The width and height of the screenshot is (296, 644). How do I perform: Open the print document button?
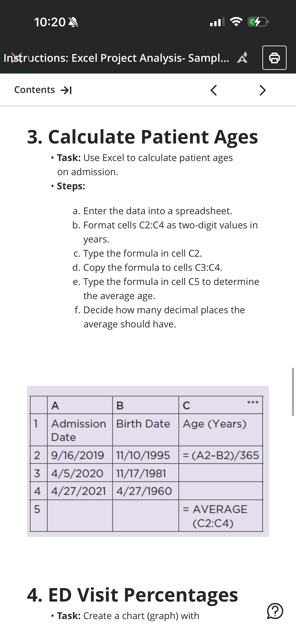click(274, 58)
